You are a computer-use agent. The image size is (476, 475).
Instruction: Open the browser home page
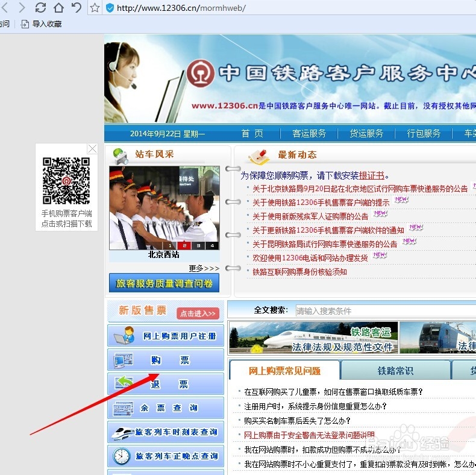[58, 8]
